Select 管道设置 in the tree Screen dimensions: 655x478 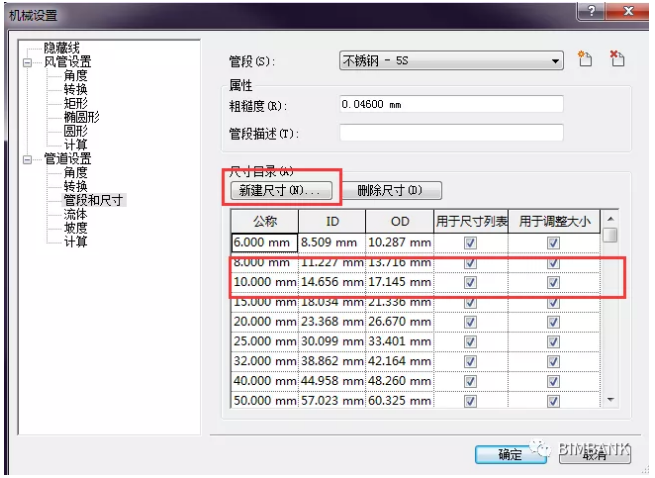click(x=68, y=159)
